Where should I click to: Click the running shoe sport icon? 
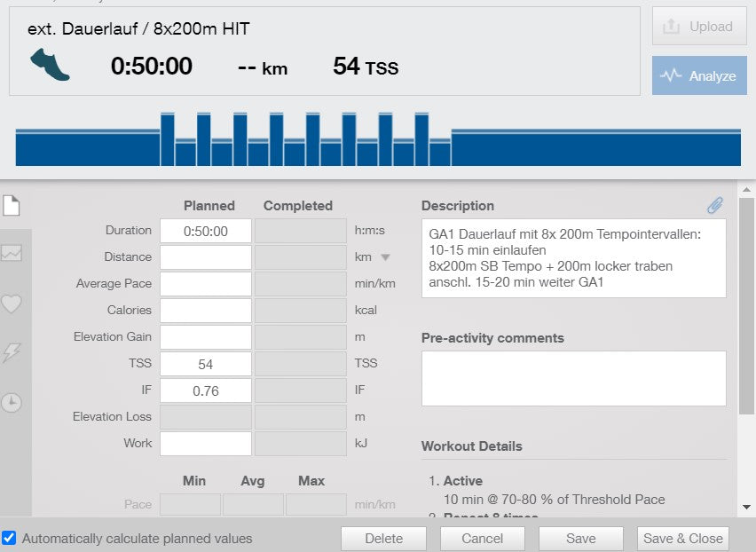coord(50,65)
